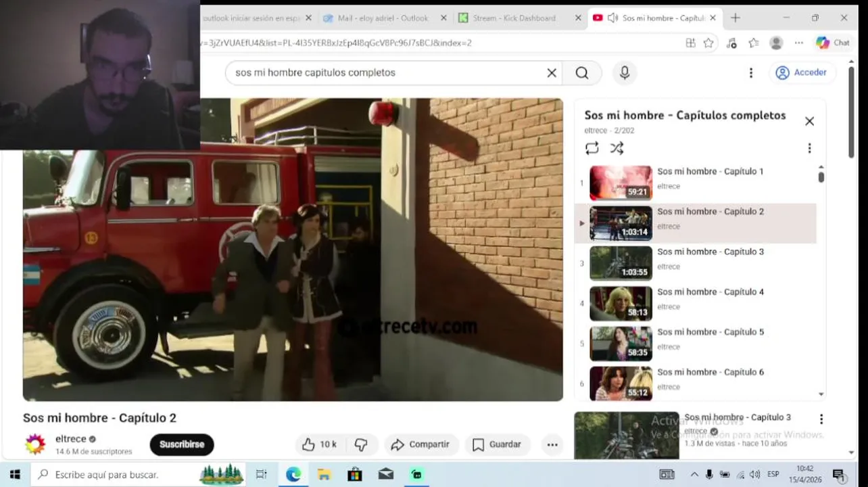Open the favorites list icon
868x487 pixels.
pyautogui.click(x=754, y=43)
